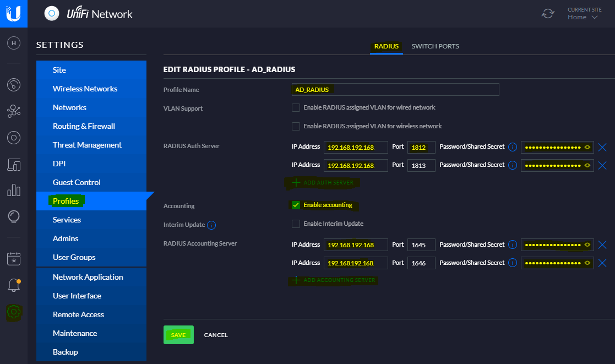The width and height of the screenshot is (615, 364).
Task: Click the Interim Update info icon
Action: [x=211, y=225]
